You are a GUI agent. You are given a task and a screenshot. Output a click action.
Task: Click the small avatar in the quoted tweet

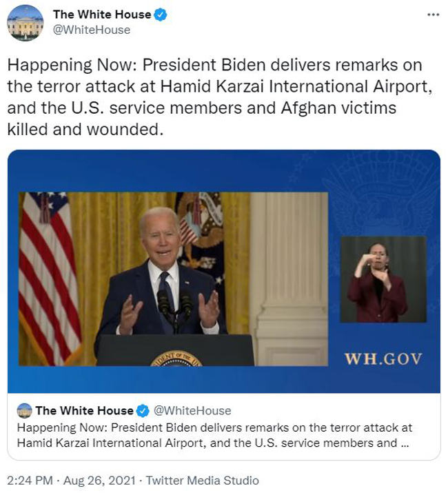tap(24, 411)
